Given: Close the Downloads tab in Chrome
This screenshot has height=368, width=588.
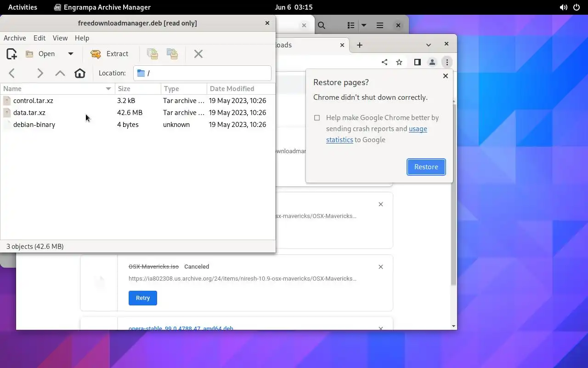Looking at the screenshot, I should (342, 45).
